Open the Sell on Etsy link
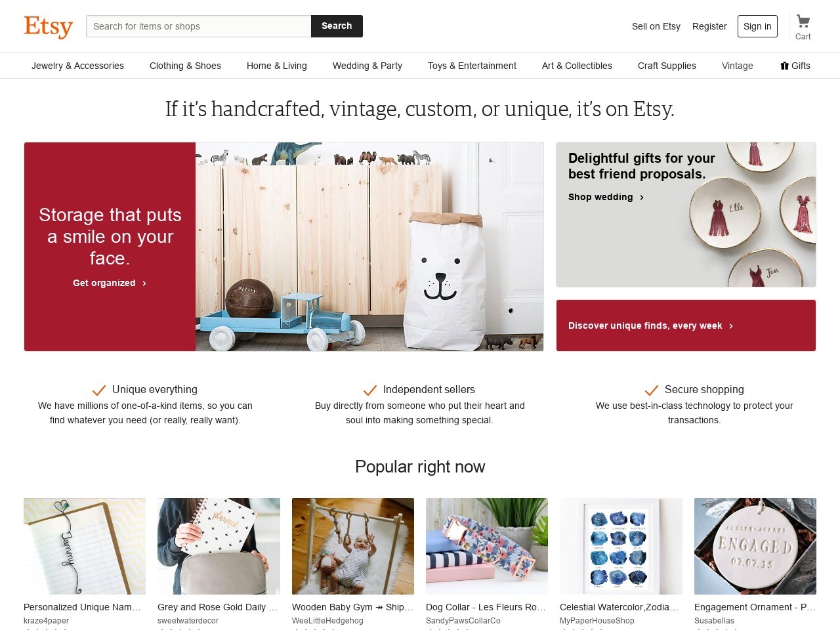 tap(656, 26)
